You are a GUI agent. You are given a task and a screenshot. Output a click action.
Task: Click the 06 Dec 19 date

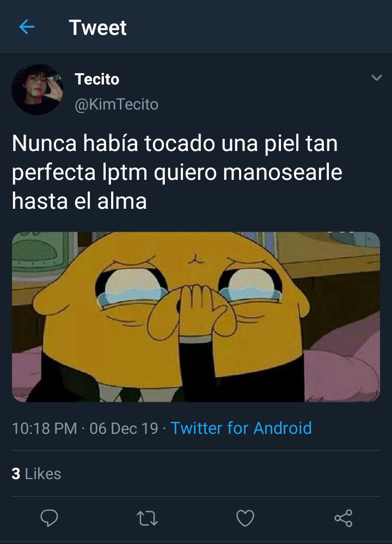[124, 428]
